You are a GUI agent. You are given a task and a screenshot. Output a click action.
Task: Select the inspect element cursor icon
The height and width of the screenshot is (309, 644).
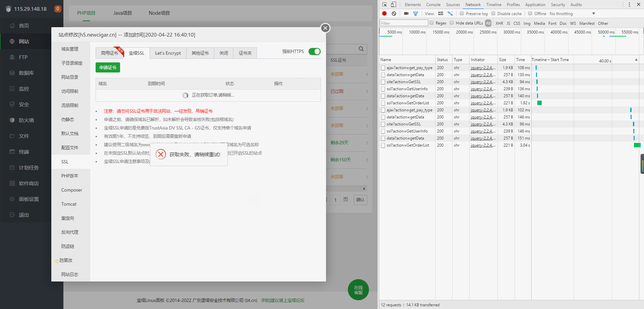(384, 4)
